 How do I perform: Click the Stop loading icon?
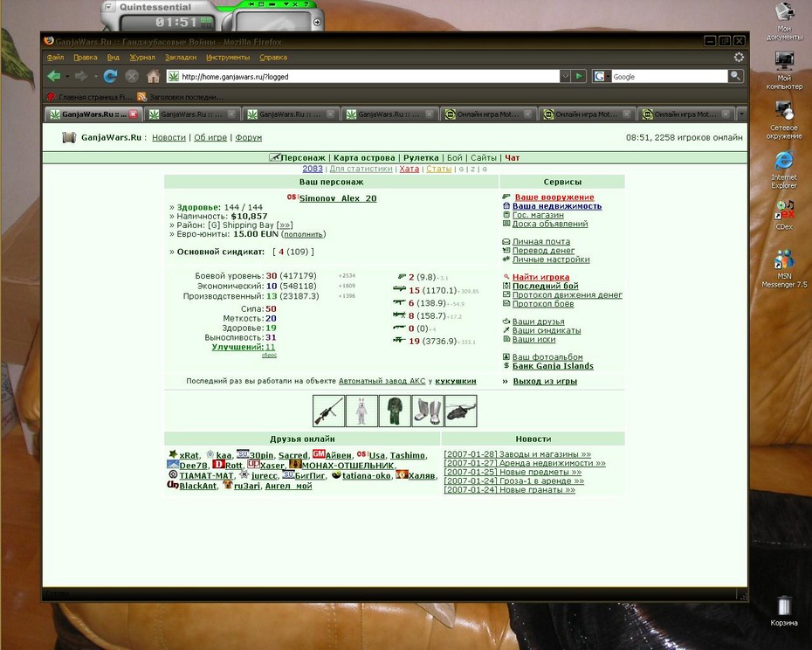(132, 76)
